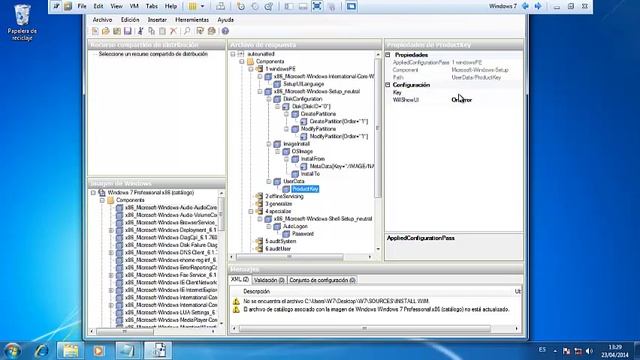The width and height of the screenshot is (640, 360).
Task: Click the Validate answer file toolbar icon
Action: coord(200,31)
